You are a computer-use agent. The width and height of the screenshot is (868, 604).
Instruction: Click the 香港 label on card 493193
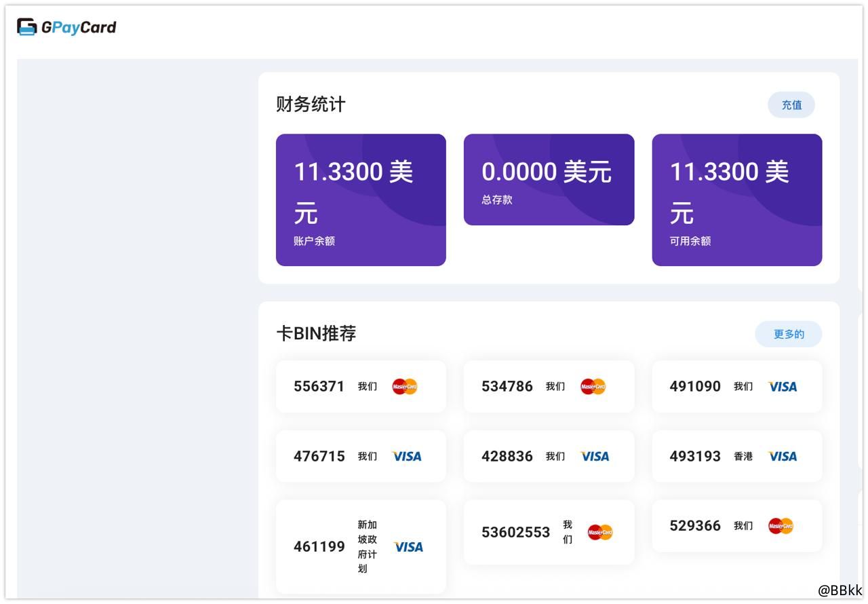[743, 457]
